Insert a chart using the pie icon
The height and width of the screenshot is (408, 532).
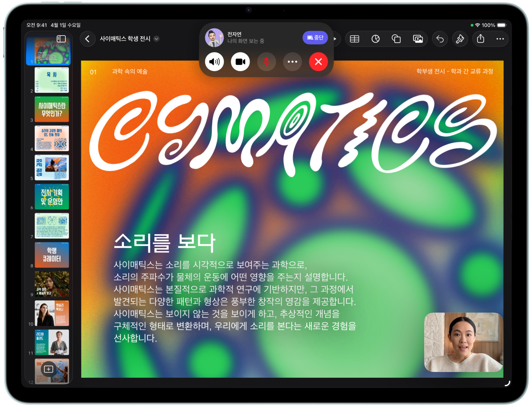click(x=376, y=39)
